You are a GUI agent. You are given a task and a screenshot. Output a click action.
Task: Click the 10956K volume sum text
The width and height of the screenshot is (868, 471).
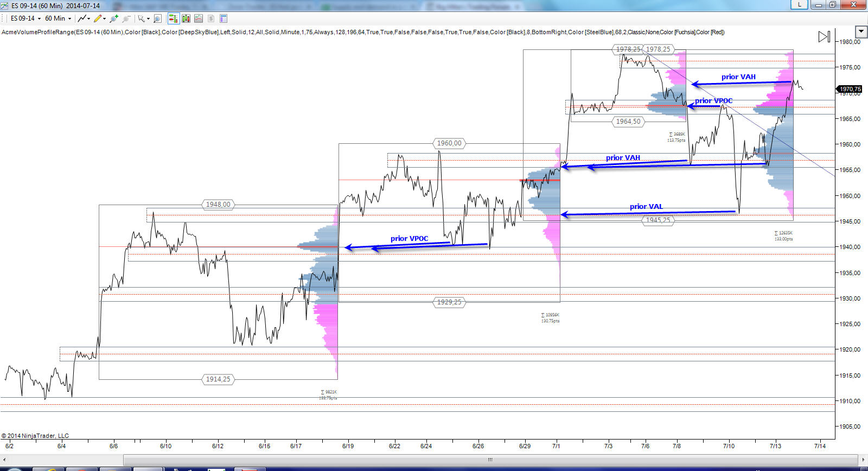tap(550, 315)
